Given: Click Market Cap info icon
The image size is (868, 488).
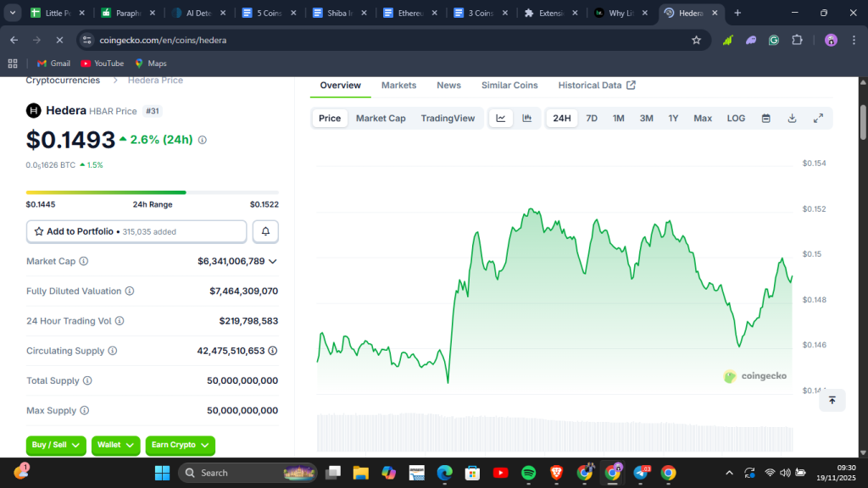Looking at the screenshot, I should tap(83, 262).
